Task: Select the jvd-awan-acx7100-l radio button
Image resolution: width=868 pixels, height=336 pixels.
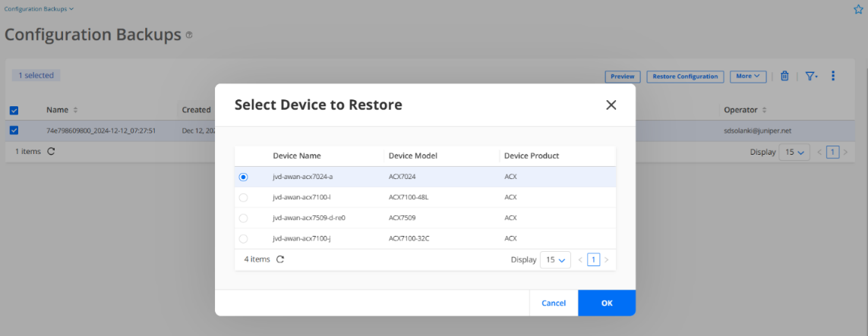Action: click(x=243, y=197)
